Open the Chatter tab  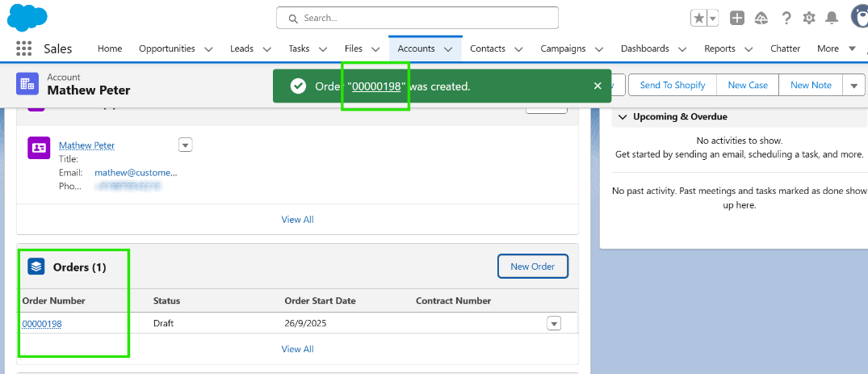(786, 48)
